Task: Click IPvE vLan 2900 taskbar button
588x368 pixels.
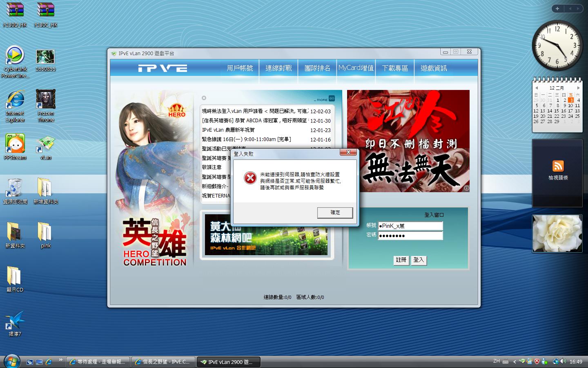Action: [x=229, y=362]
